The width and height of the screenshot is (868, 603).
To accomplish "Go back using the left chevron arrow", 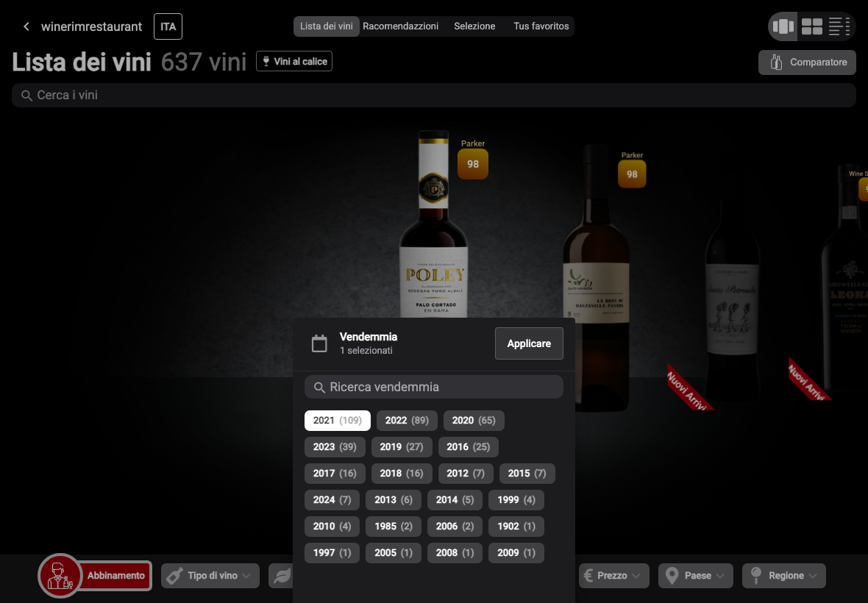I will coord(26,26).
